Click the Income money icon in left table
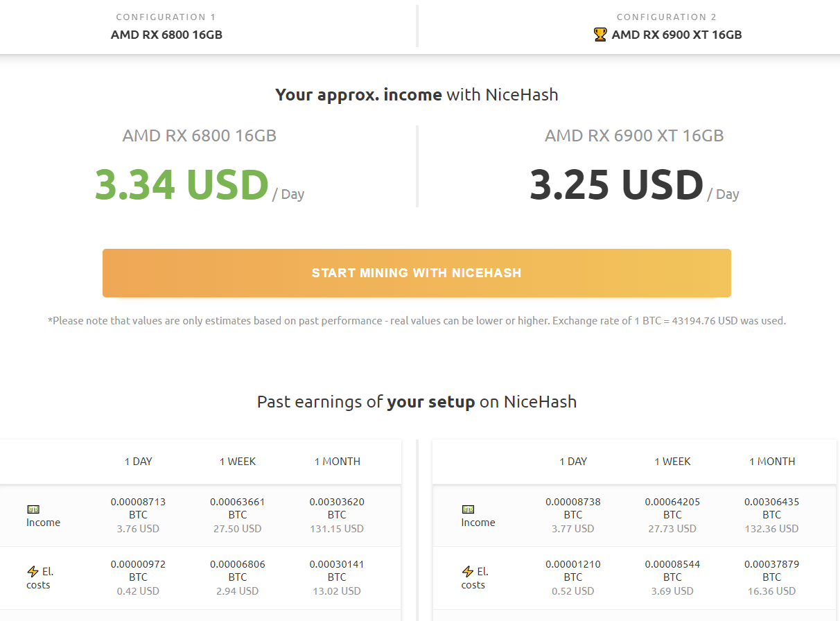840x621 pixels. tap(33, 509)
